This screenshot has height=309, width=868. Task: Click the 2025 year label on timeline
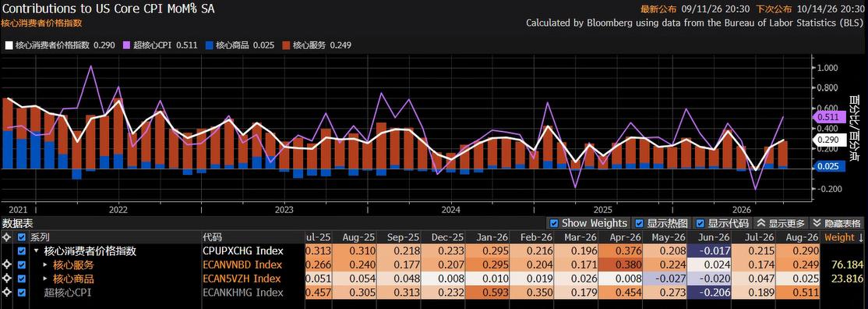click(603, 210)
